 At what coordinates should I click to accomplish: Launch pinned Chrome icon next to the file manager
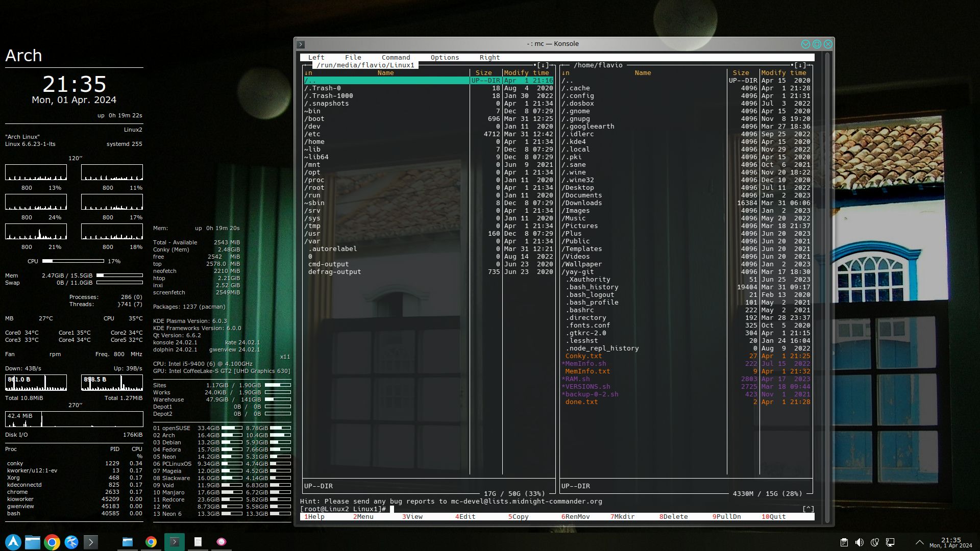tap(52, 542)
